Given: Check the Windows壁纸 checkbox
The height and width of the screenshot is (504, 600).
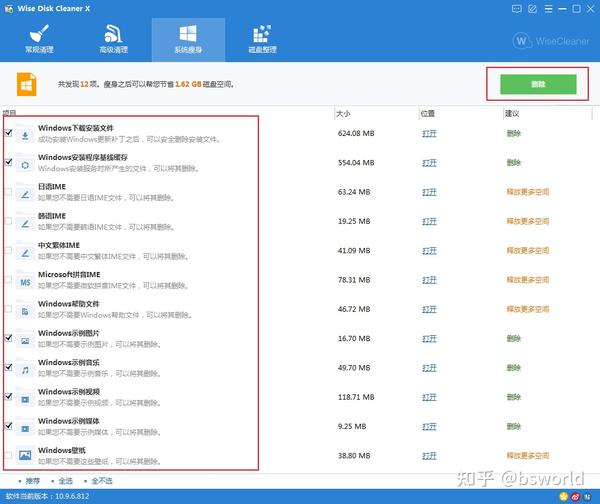Looking at the screenshot, I should coord(8,455).
